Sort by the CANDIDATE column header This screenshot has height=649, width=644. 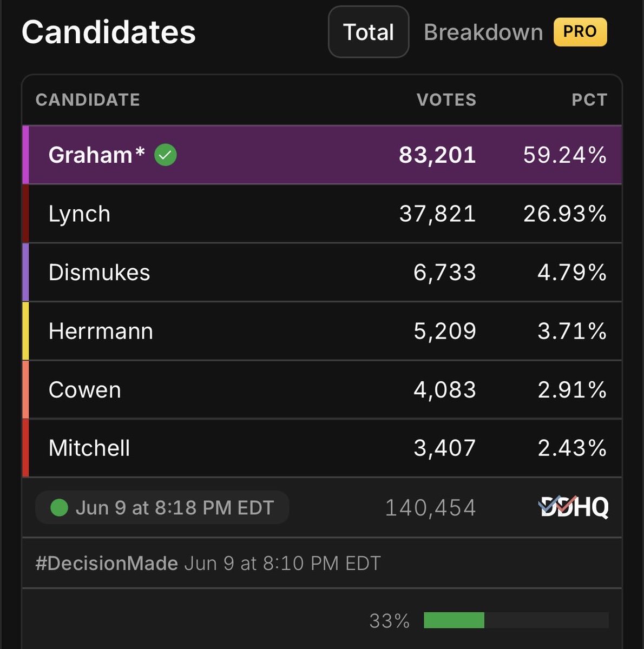pos(88,100)
